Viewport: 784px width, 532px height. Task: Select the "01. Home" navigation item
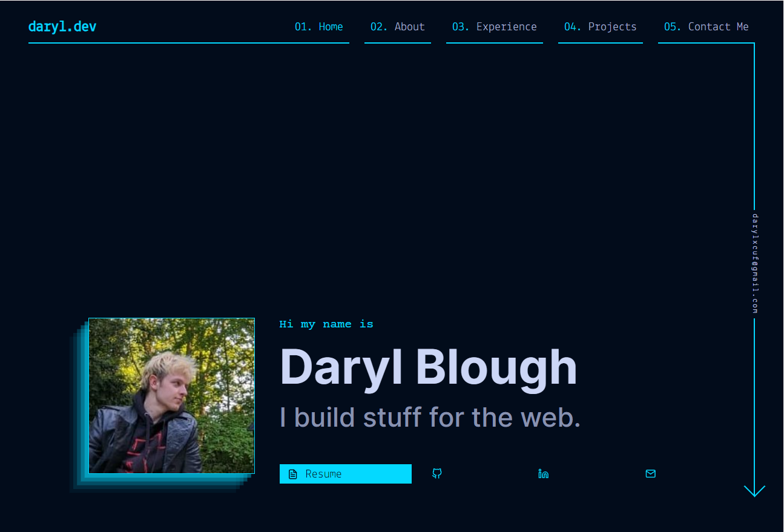click(319, 27)
